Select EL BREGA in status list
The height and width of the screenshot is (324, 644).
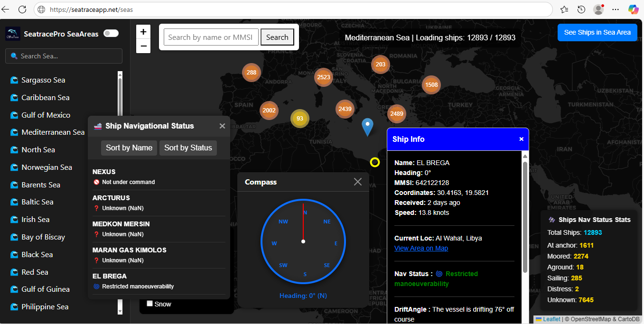159,281
